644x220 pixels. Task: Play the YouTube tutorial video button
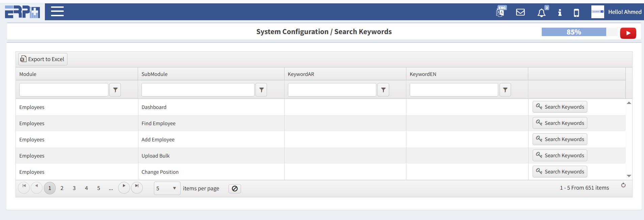628,33
